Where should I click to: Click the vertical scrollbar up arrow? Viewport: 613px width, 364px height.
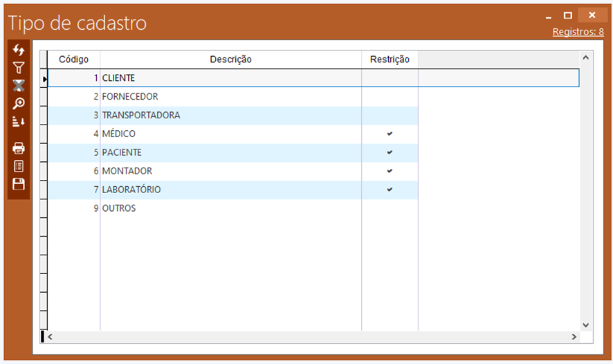point(585,58)
